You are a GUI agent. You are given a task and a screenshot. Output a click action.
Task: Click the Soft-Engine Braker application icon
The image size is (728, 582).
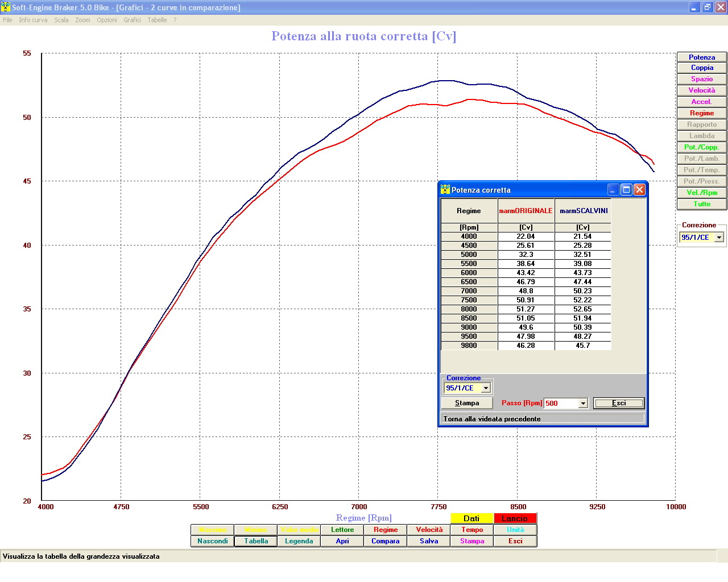(6, 7)
